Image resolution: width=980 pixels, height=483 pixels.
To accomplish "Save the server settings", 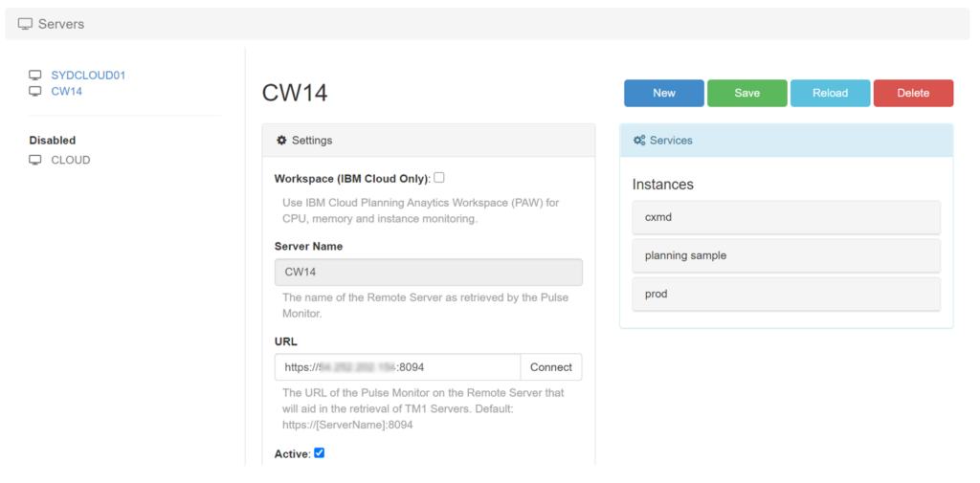I will click(x=746, y=93).
